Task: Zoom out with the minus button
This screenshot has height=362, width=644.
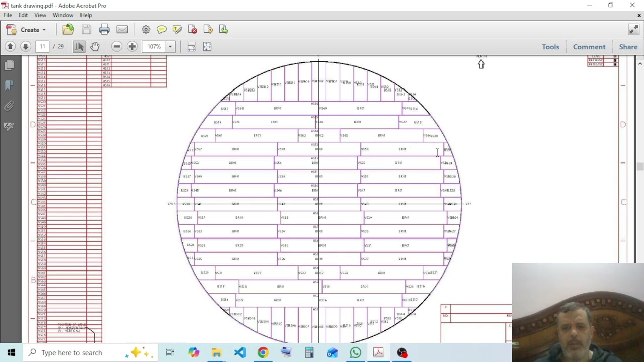Action: coord(116,47)
